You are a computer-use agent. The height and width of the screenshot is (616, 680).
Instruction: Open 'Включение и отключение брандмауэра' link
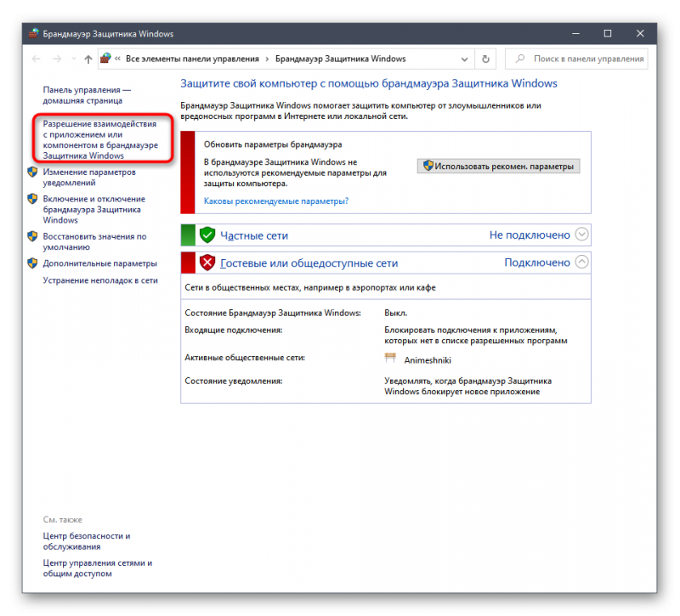93,209
